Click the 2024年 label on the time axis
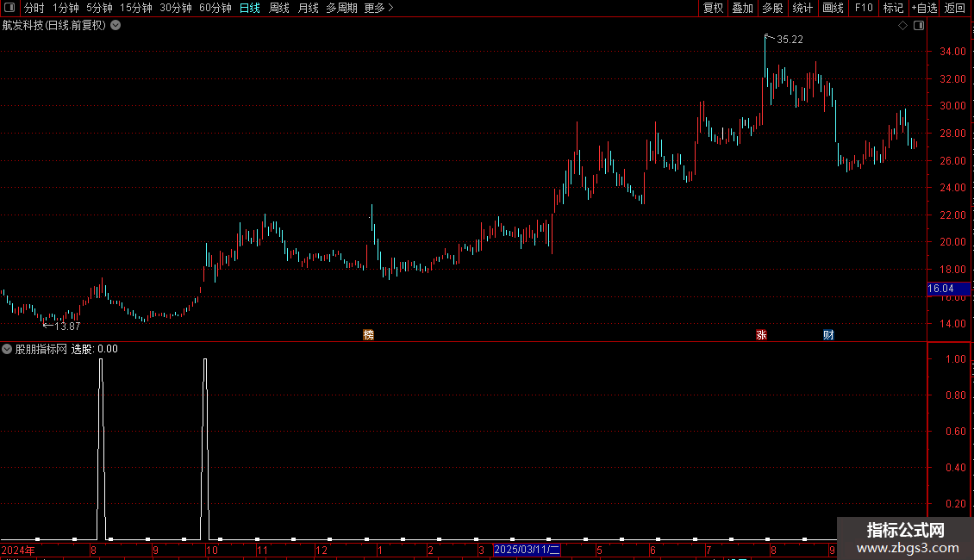The width and height of the screenshot is (974, 560). coord(18,550)
